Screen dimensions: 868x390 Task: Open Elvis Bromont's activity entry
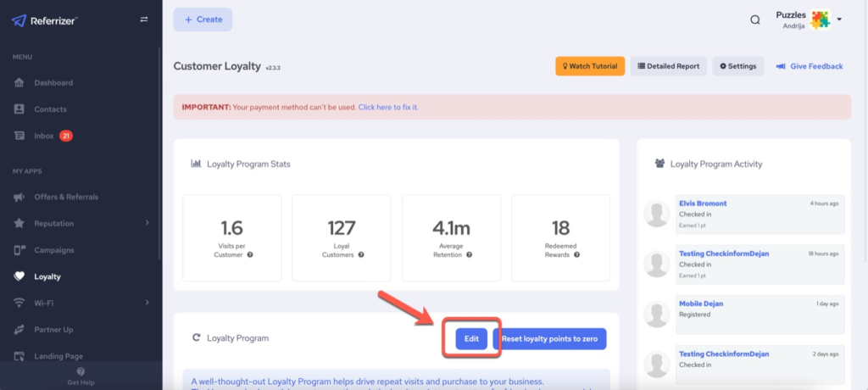click(x=703, y=203)
